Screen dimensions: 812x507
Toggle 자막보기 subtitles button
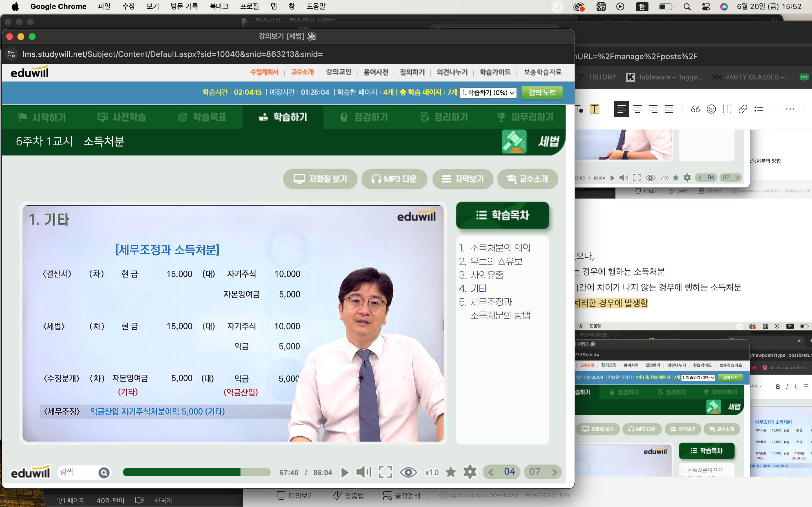click(x=463, y=179)
